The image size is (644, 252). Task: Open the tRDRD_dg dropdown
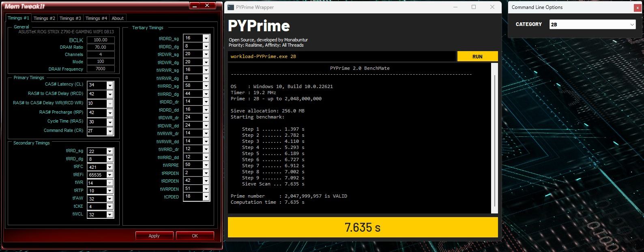click(x=206, y=46)
